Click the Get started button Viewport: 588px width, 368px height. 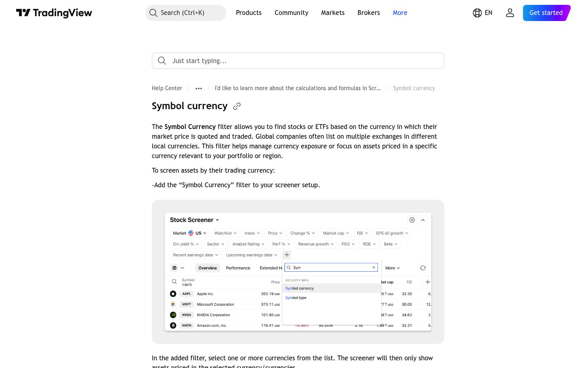(x=546, y=13)
